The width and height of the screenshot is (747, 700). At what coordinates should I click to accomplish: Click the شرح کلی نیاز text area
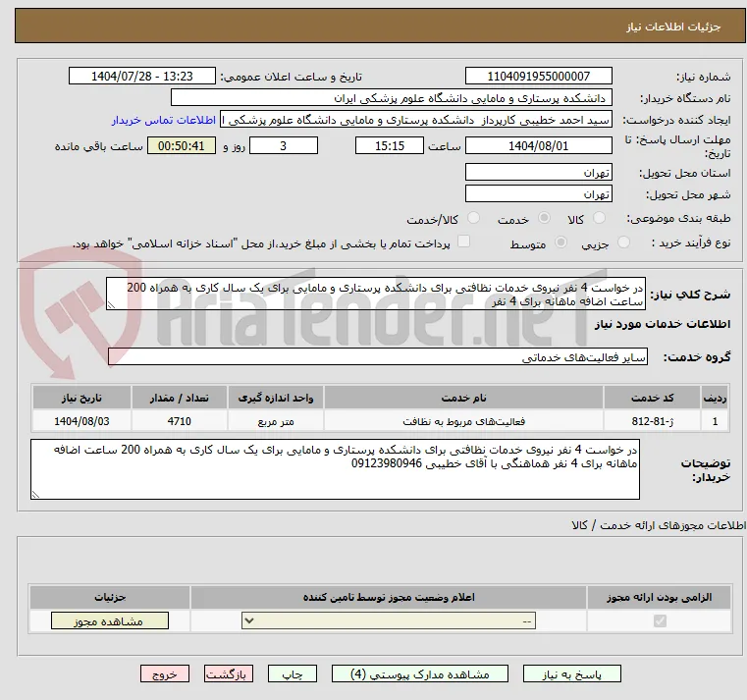(x=376, y=294)
